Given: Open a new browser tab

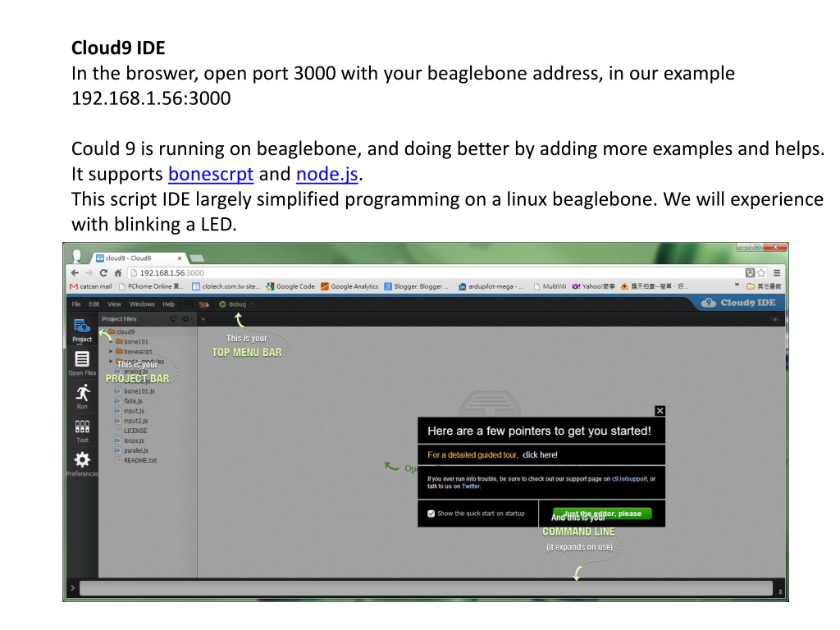Looking at the screenshot, I should click(197, 258).
